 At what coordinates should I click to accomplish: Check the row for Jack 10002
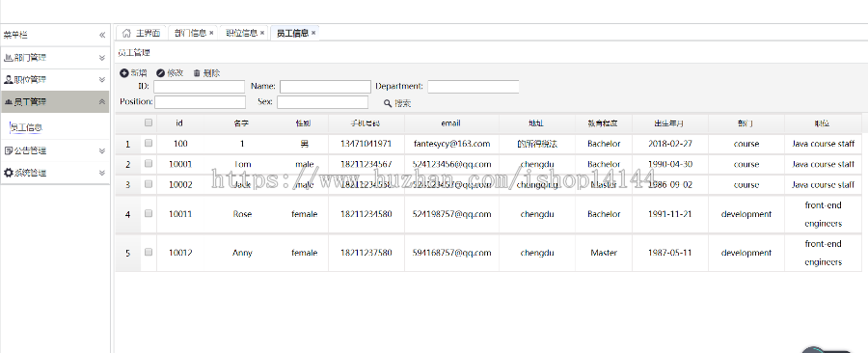149,184
